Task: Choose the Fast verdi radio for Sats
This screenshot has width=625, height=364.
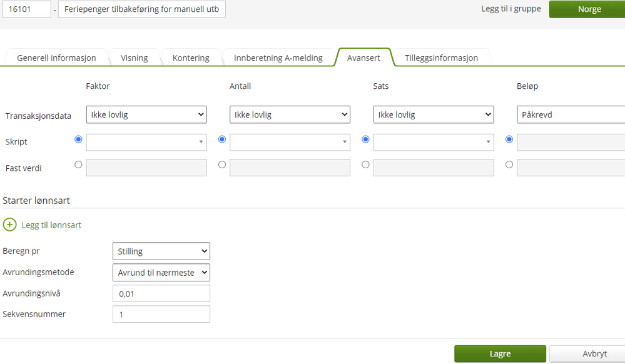Action: [x=365, y=164]
